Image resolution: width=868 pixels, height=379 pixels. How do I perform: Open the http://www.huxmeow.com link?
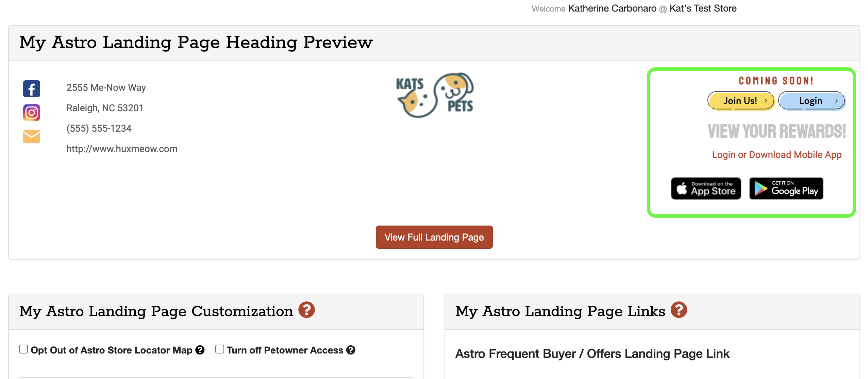pyautogui.click(x=122, y=149)
